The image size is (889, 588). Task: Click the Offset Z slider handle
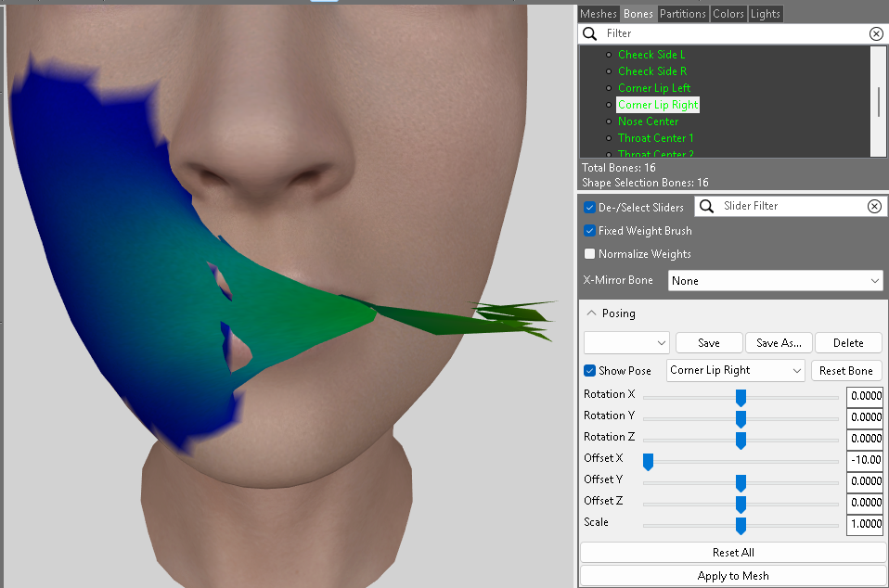741,505
